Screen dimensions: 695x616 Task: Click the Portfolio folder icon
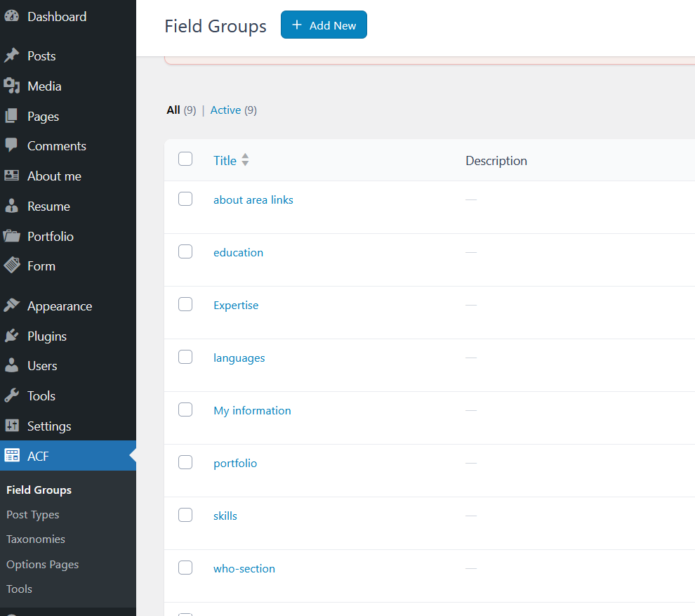point(11,236)
